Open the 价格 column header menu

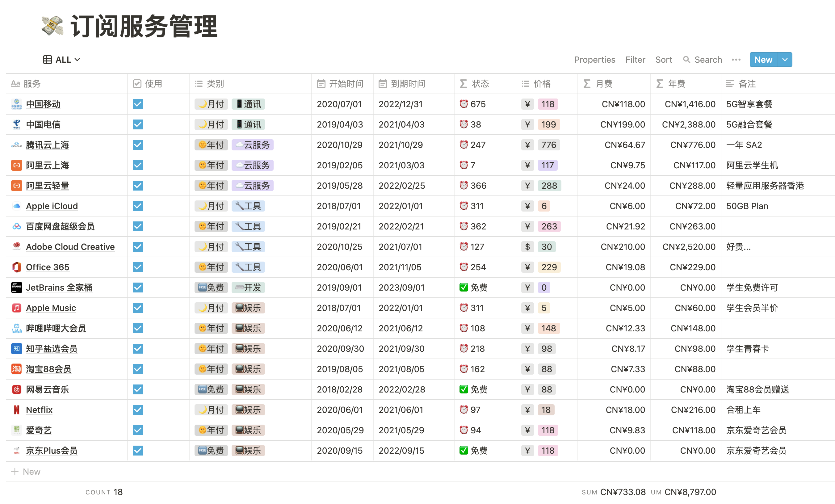pos(547,84)
